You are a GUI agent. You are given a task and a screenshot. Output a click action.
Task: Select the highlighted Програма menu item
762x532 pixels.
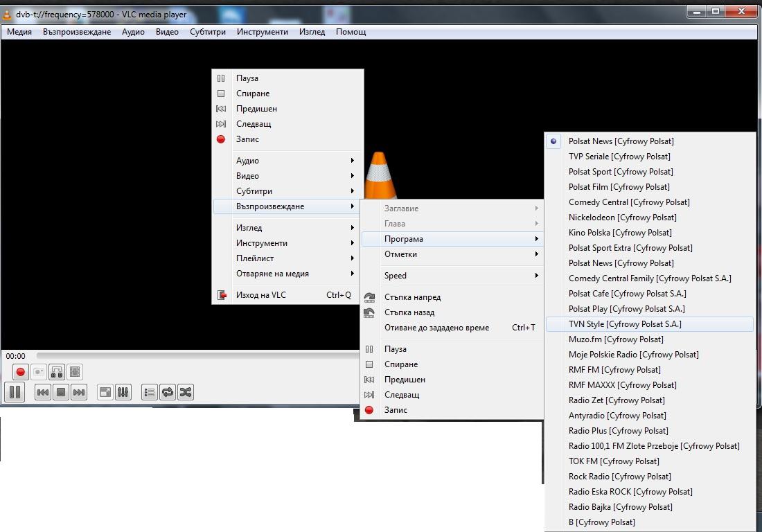pos(452,239)
